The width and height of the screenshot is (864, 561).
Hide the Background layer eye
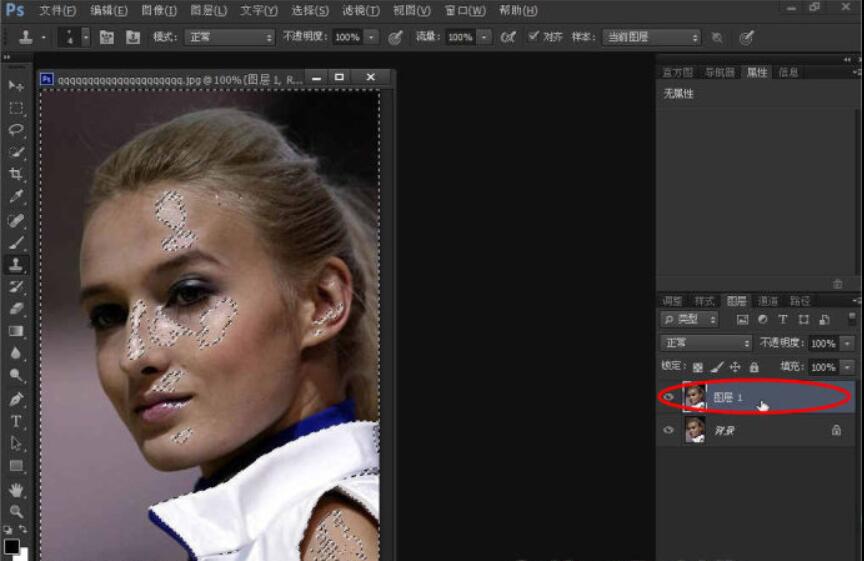point(668,430)
